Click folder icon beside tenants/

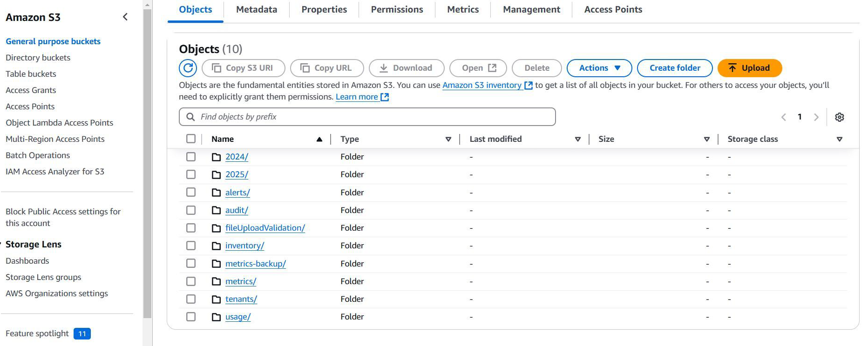point(216,299)
